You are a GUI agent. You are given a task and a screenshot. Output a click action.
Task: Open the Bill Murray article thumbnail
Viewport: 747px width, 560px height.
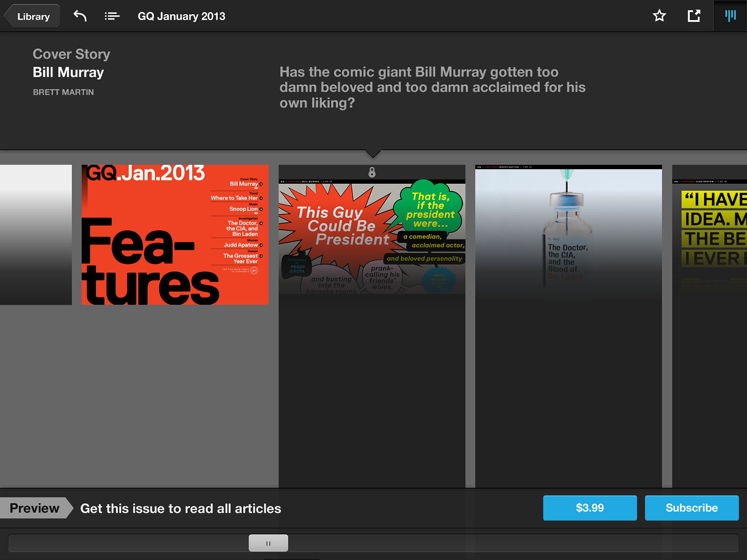click(x=372, y=326)
